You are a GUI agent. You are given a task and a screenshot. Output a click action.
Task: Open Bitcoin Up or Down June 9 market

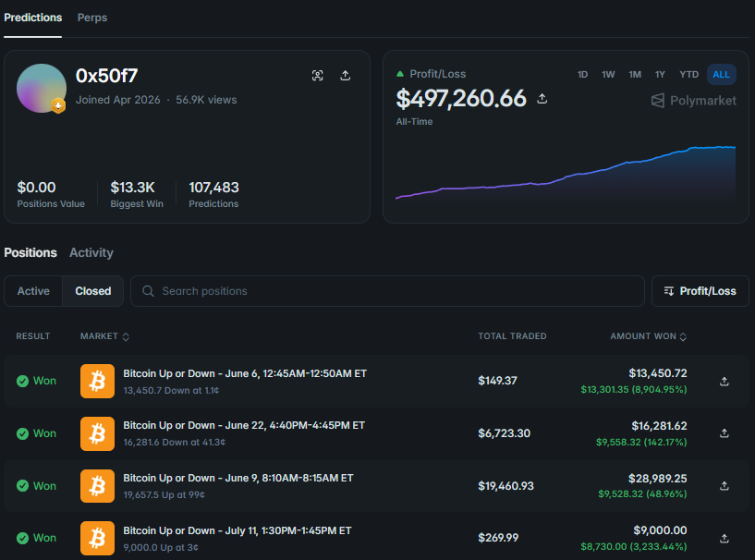click(238, 478)
